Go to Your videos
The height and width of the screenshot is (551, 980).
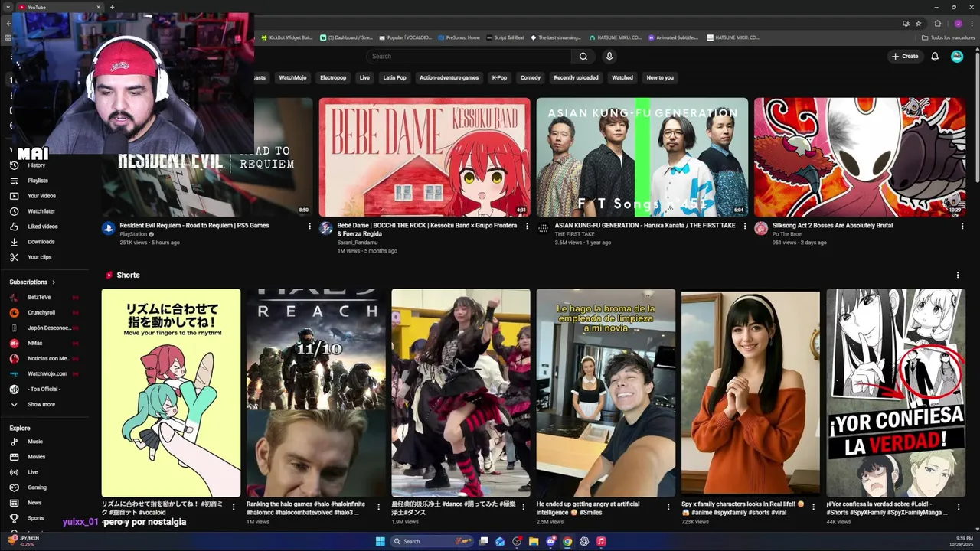(x=41, y=196)
